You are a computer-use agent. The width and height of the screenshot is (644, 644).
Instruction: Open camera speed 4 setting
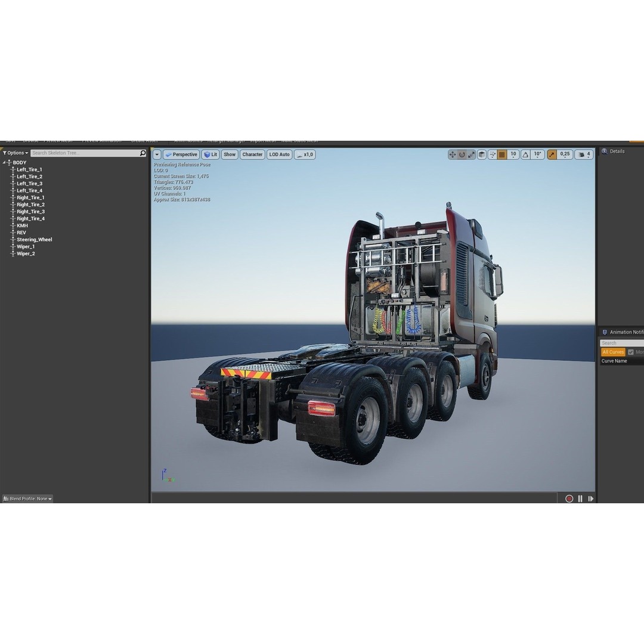click(584, 154)
